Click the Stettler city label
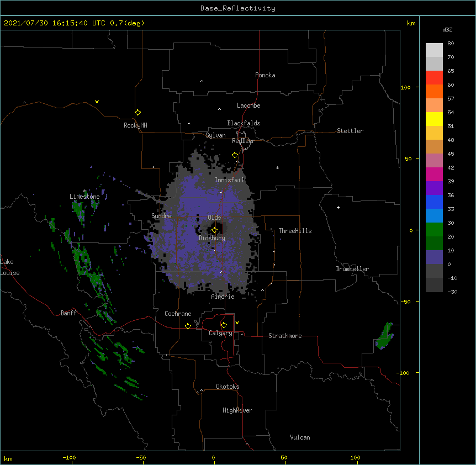 pyautogui.click(x=350, y=131)
